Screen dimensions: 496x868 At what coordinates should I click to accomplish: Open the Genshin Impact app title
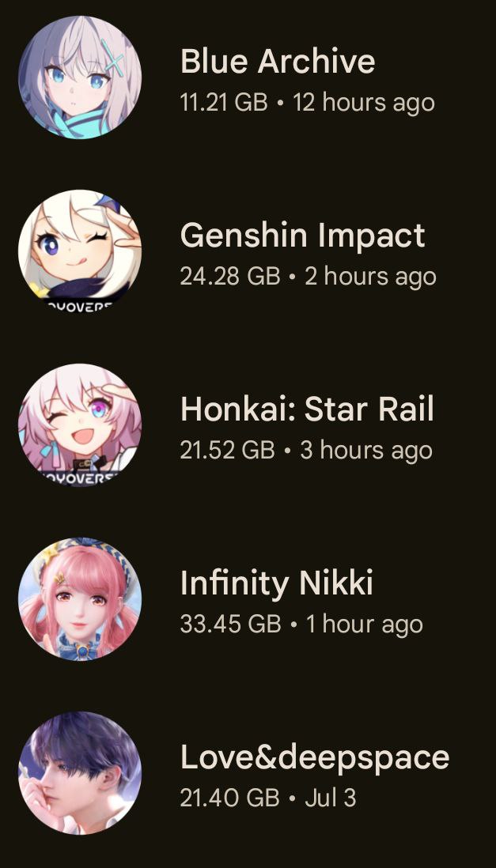(303, 236)
